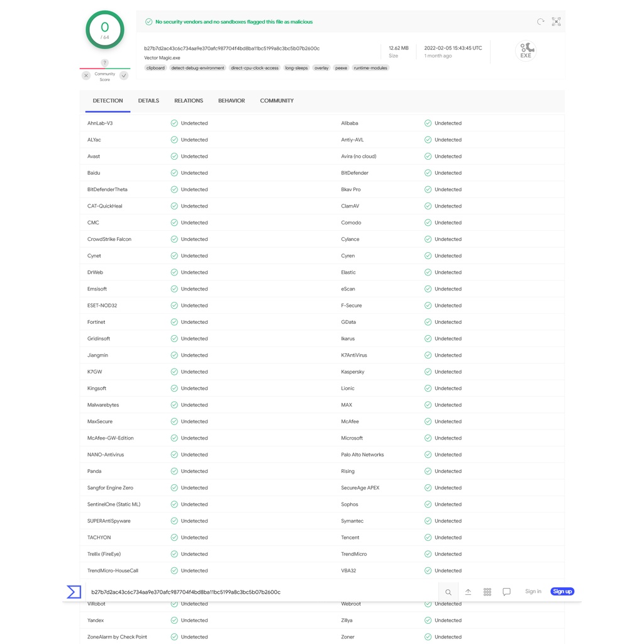Click the Avast vendor name
Image resolution: width=644 pixels, height=644 pixels.
coord(94,157)
